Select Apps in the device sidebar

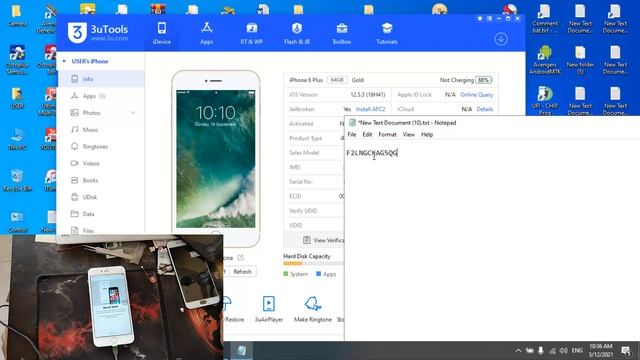(x=101, y=96)
